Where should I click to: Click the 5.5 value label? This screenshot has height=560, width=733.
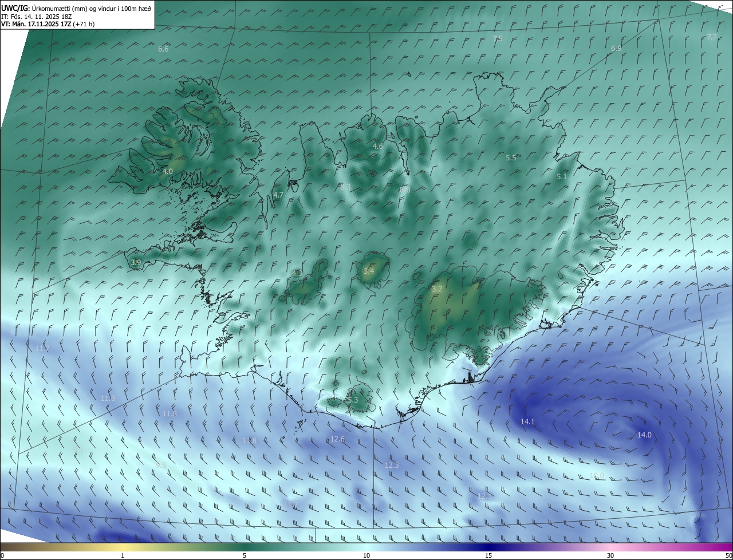(x=511, y=157)
